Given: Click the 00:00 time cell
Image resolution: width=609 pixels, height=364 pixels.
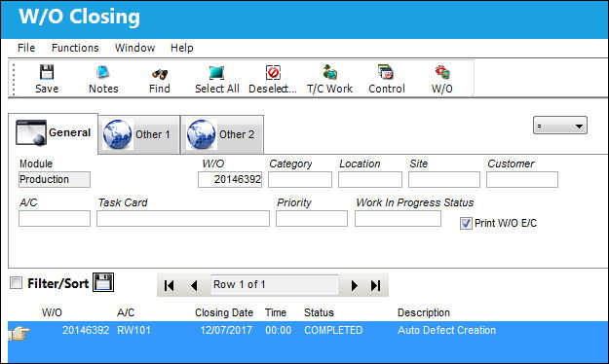Looking at the screenshot, I should [x=278, y=330].
